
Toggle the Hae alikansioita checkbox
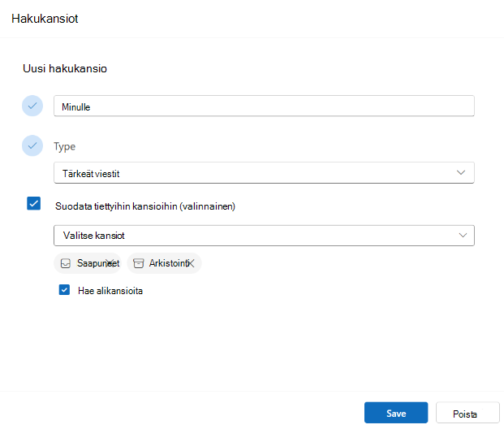(64, 289)
